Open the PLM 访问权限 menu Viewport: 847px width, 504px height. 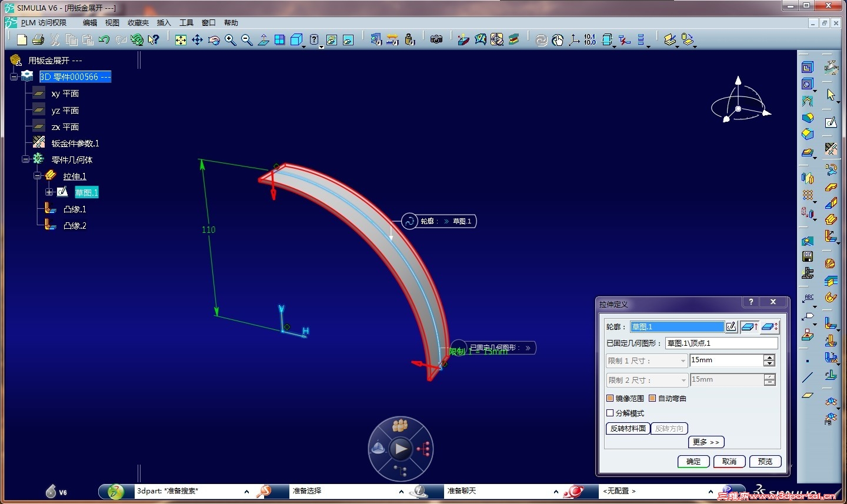[44, 23]
